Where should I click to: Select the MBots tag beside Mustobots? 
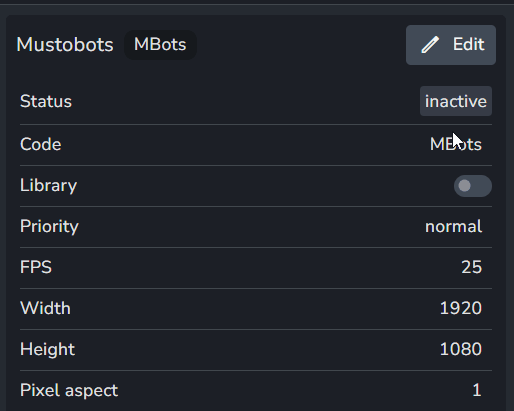pyautogui.click(x=160, y=45)
